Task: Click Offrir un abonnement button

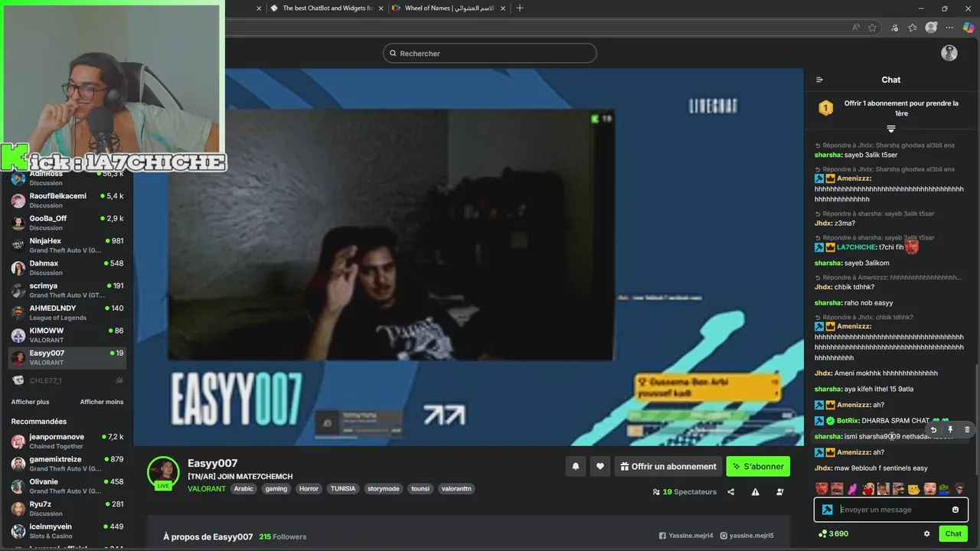Action: (668, 466)
